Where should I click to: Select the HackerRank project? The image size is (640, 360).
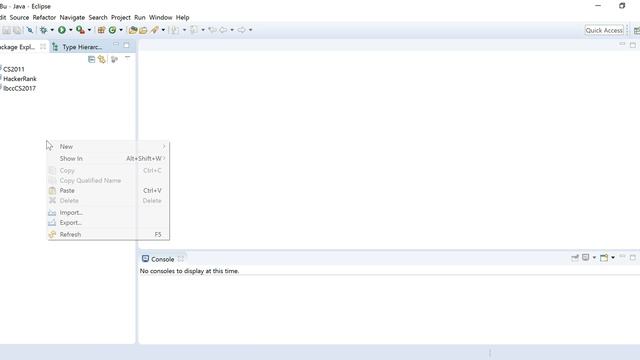[19, 79]
